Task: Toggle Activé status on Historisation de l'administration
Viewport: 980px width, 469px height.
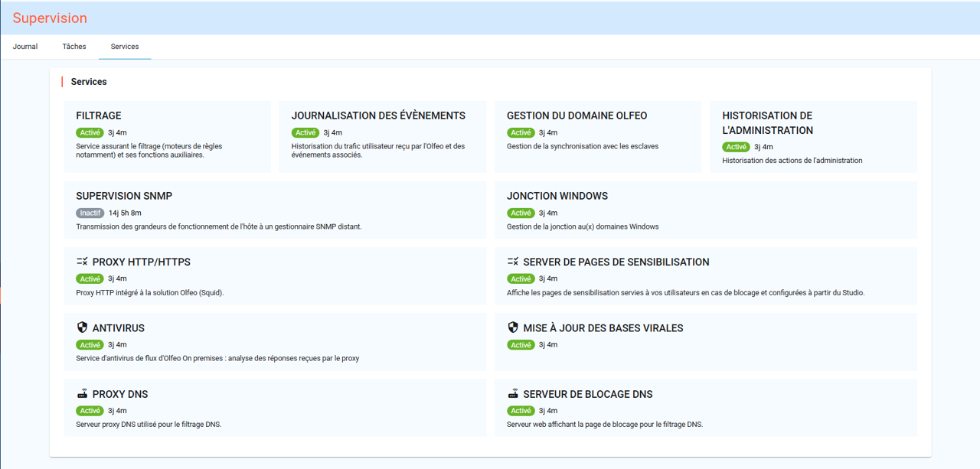Action: 736,146
